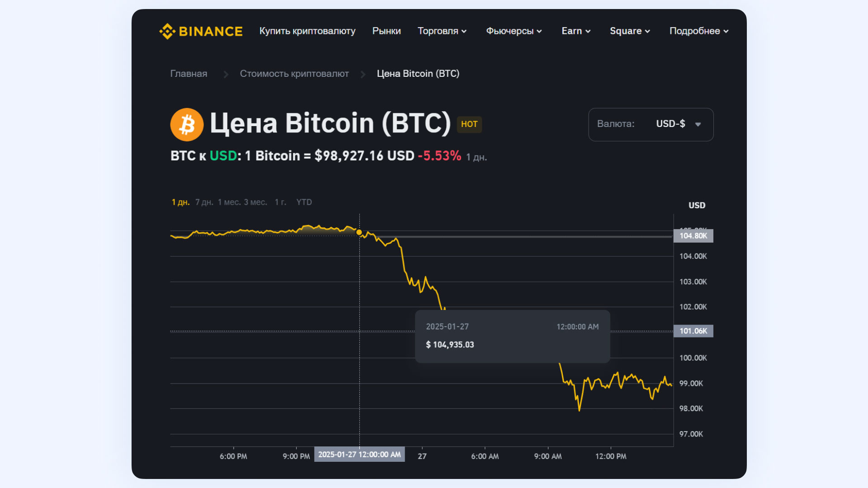
Task: Select the YTD chart range
Action: tap(304, 202)
